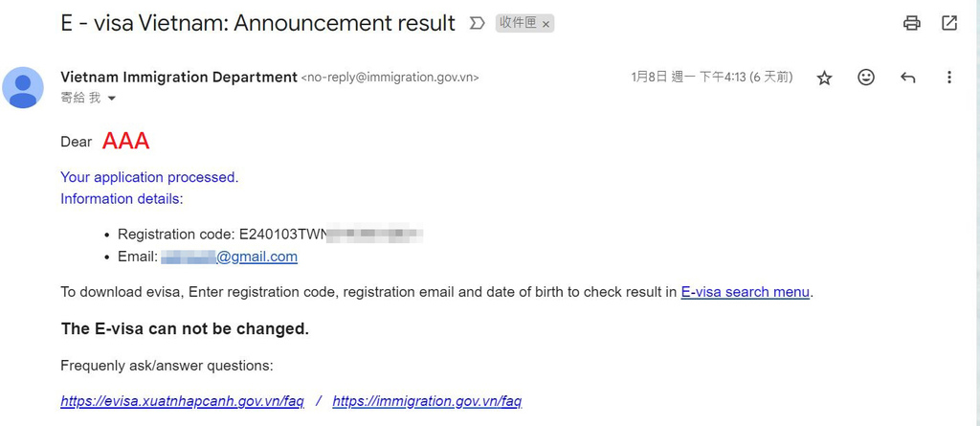Remove the 收件匣 label with its x

point(546,24)
